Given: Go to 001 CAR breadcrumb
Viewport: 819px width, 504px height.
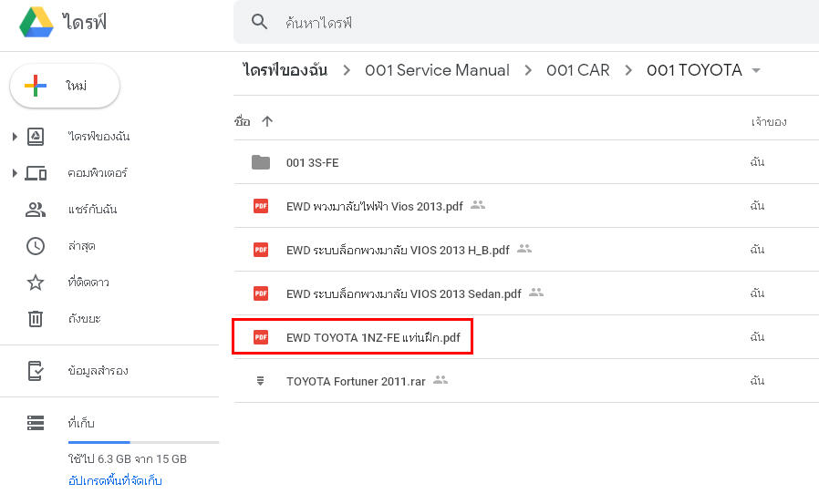Looking at the screenshot, I should (x=577, y=70).
